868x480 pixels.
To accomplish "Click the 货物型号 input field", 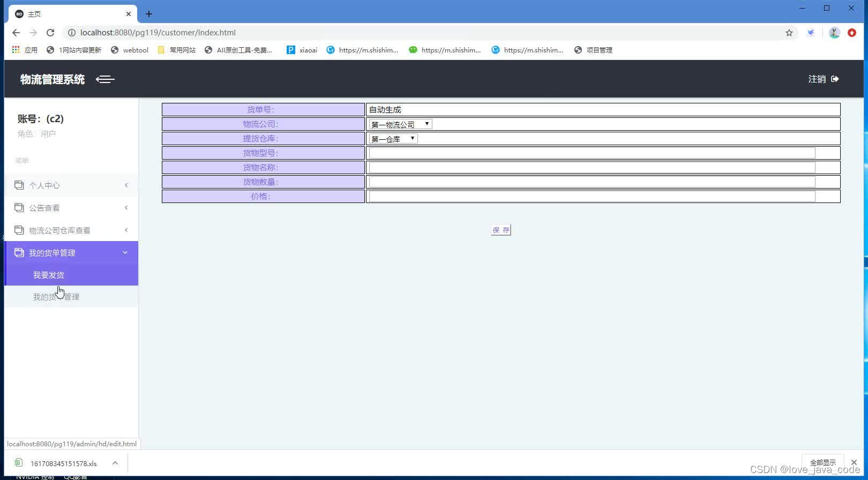I will pos(592,153).
